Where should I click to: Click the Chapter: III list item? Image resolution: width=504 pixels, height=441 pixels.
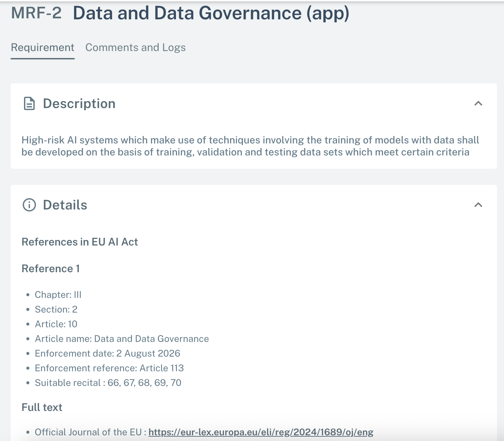[58, 295]
